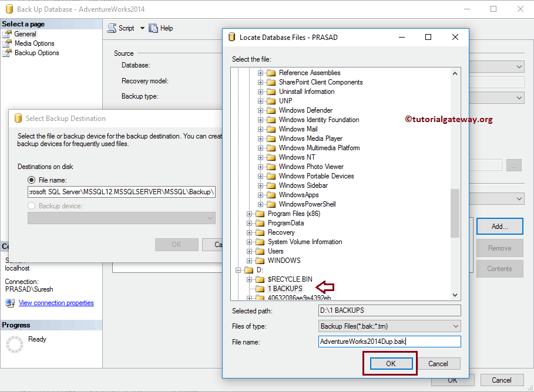534x392 pixels.
Task: Click the Uninstall Information folder icon
Action: (271, 92)
